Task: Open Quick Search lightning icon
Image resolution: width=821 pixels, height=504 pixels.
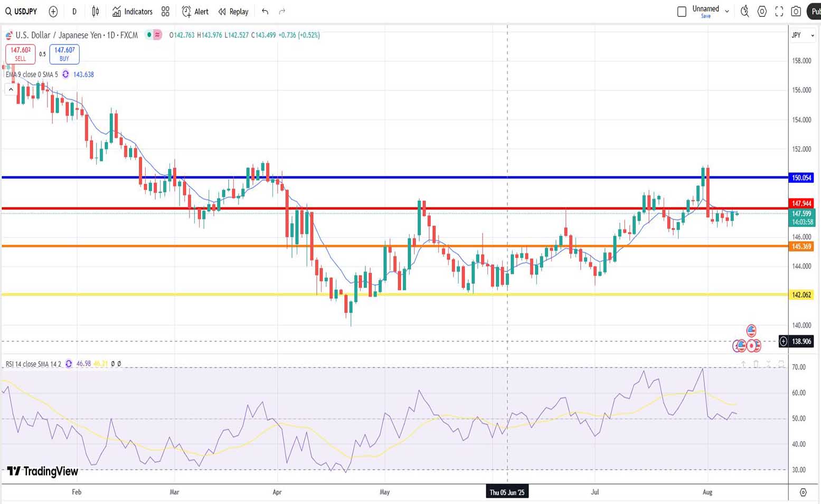Action: pyautogui.click(x=744, y=12)
